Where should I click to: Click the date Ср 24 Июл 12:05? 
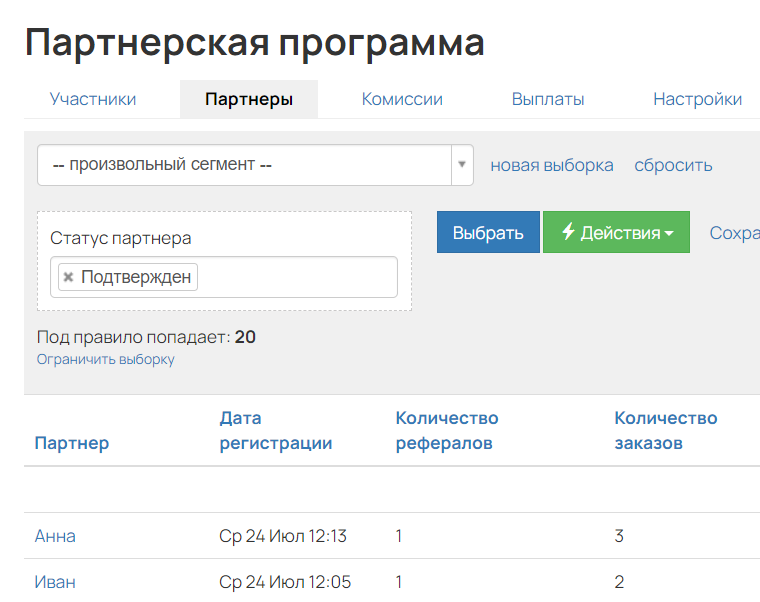(x=285, y=582)
